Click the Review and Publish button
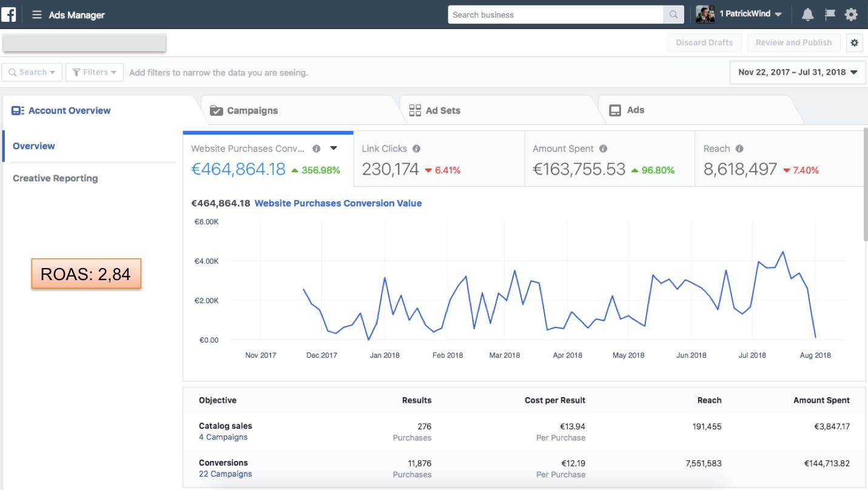The height and width of the screenshot is (490, 868). tap(793, 42)
